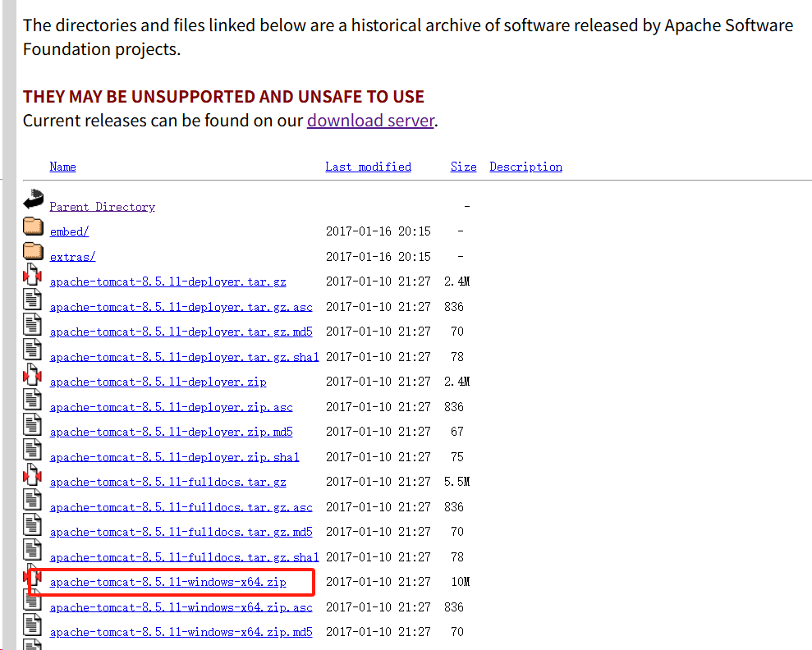812x650 pixels.
Task: Download apache-tomcat-8.5.11-windows-x64.zip
Action: (167, 582)
